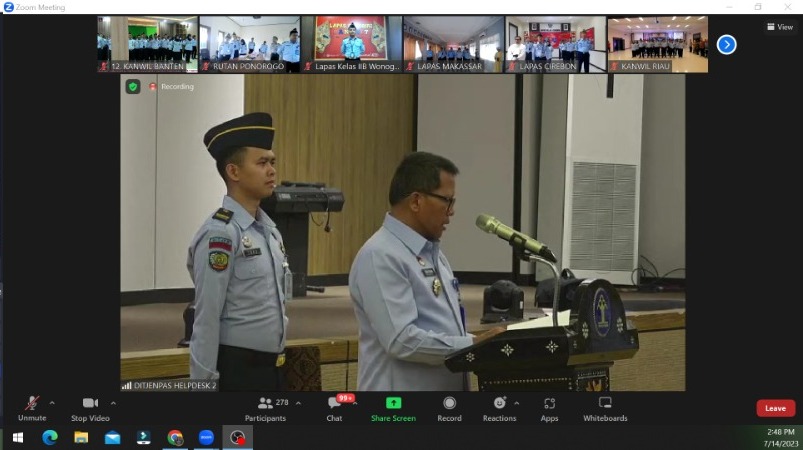The height and width of the screenshot is (450, 803).
Task: Open the View layout menu
Action: click(779, 27)
